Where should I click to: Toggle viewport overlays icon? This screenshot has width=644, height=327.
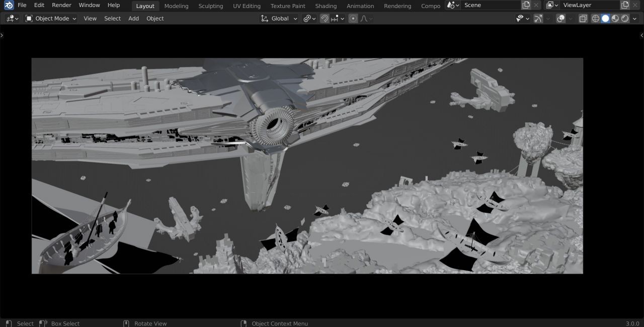pos(561,19)
